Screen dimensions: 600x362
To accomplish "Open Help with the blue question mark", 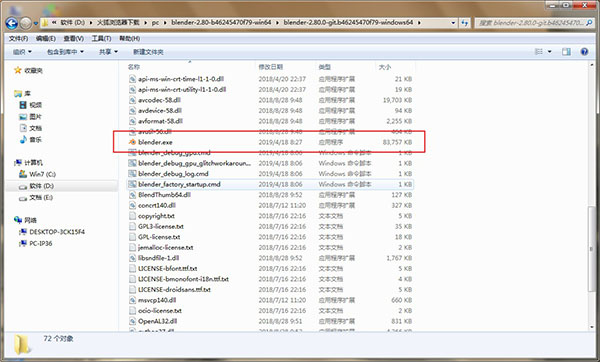I will [x=584, y=52].
